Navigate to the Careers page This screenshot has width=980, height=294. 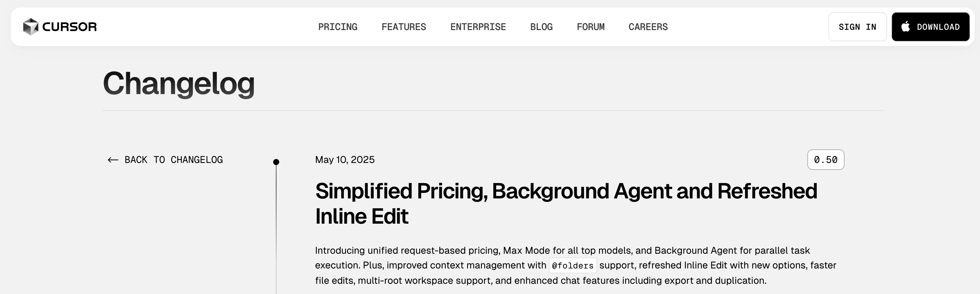pos(648,27)
